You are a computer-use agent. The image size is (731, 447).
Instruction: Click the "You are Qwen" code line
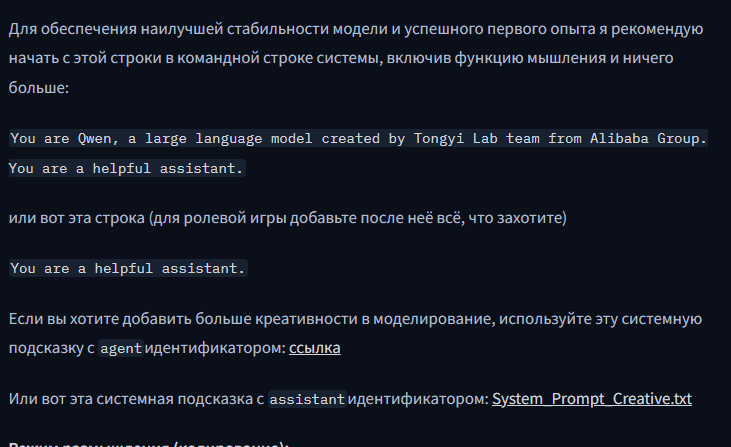[x=358, y=138]
